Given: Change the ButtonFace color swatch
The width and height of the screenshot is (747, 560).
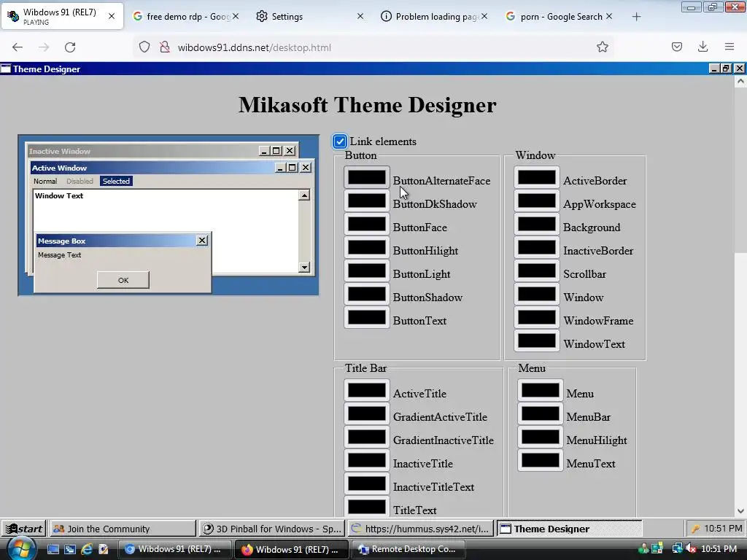Looking at the screenshot, I should point(366,224).
